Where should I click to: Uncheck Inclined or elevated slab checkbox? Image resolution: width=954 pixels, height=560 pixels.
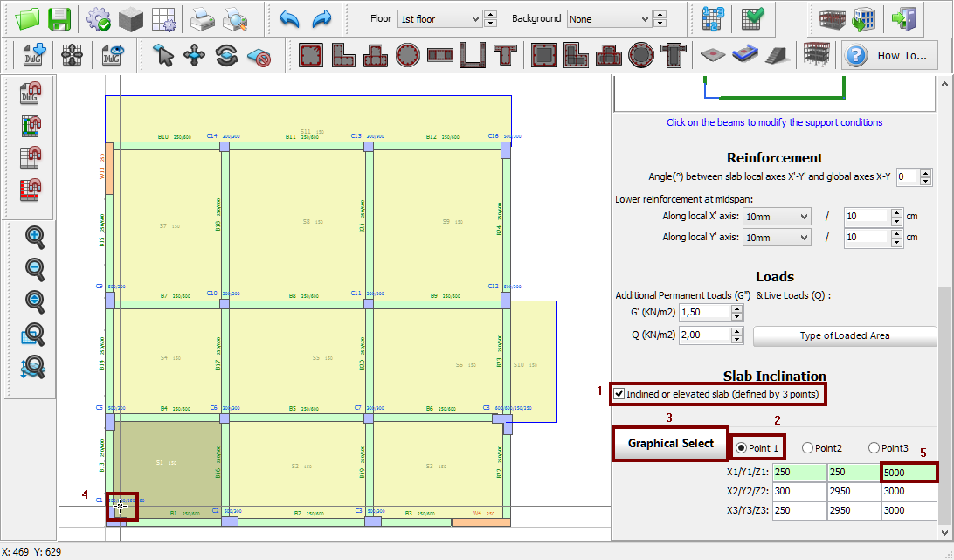tap(619, 394)
